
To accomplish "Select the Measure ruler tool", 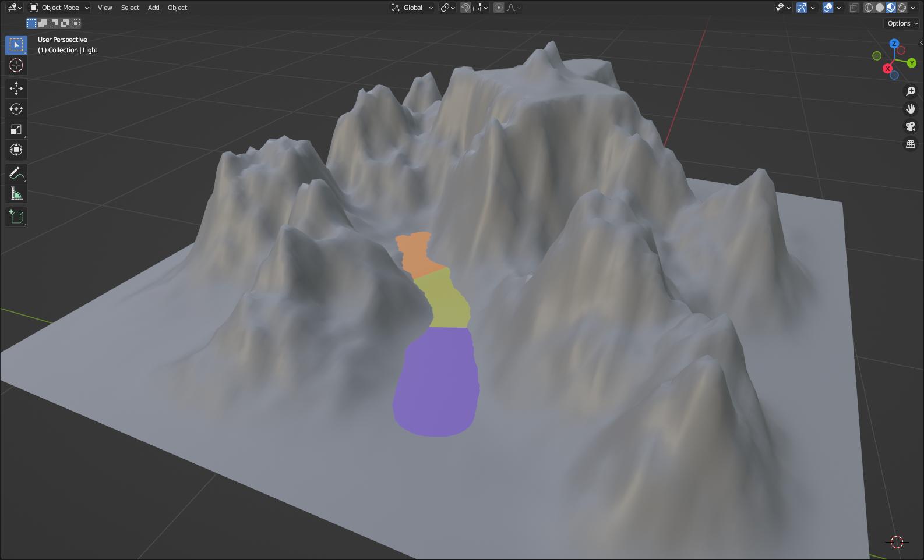I will coord(16,194).
